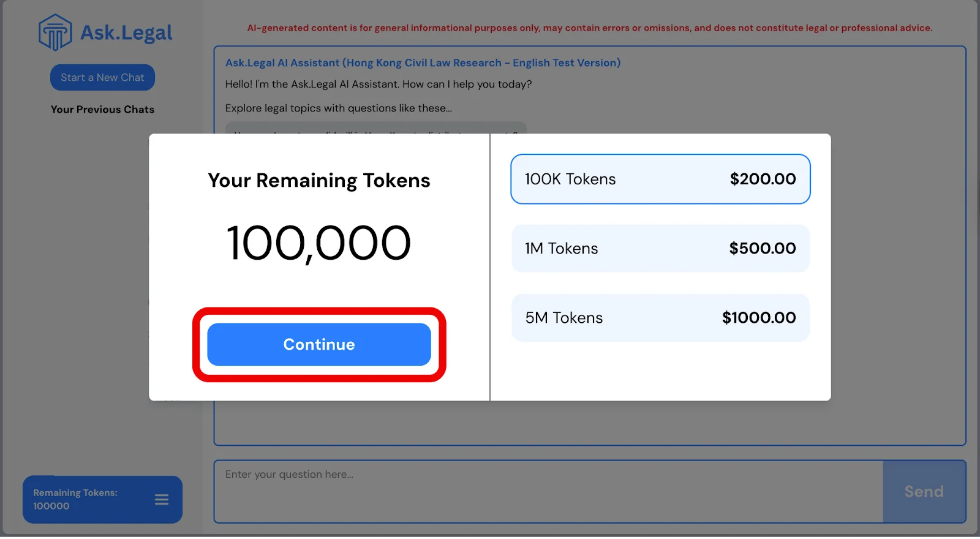The height and width of the screenshot is (539, 980).
Task: Click the Ask.Legal AI Assistant chat title
Action: (x=423, y=62)
